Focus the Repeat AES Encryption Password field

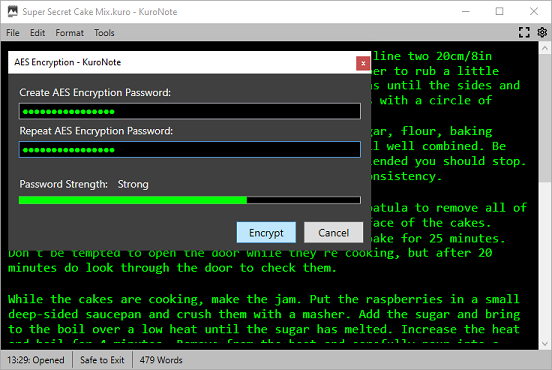click(x=190, y=150)
